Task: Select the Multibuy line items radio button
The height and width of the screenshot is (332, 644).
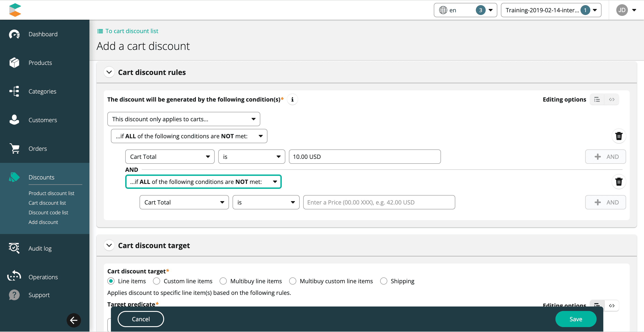Action: pyautogui.click(x=223, y=281)
